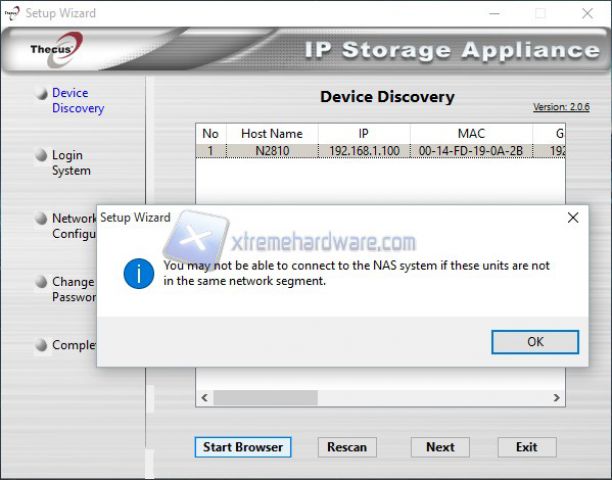Select the N2810 device row
The height and width of the screenshot is (480, 612).
271,151
